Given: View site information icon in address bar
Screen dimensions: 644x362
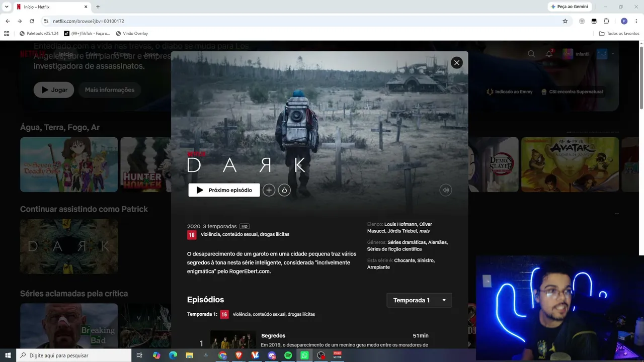Looking at the screenshot, I should (x=46, y=21).
